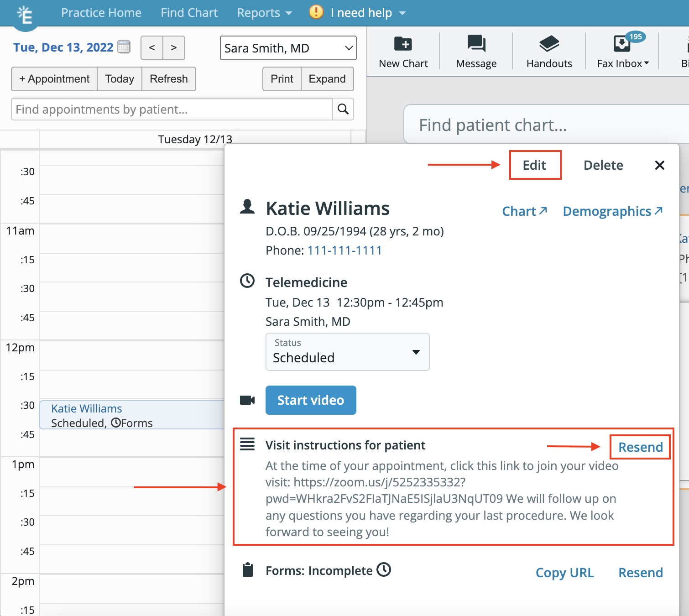Resend the incomplete forms
Screen dimensions: 689x616
point(641,573)
